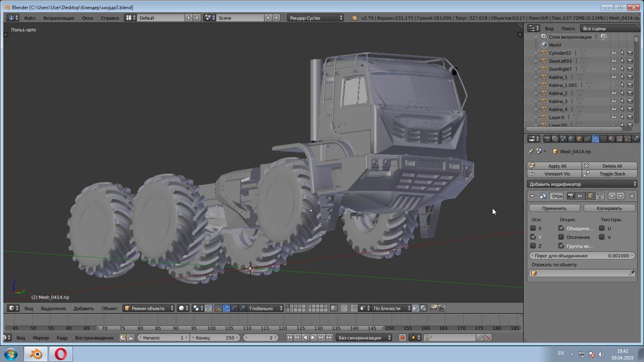
Task: Open the Добавить модификатор dropdown
Action: pyautogui.click(x=582, y=184)
